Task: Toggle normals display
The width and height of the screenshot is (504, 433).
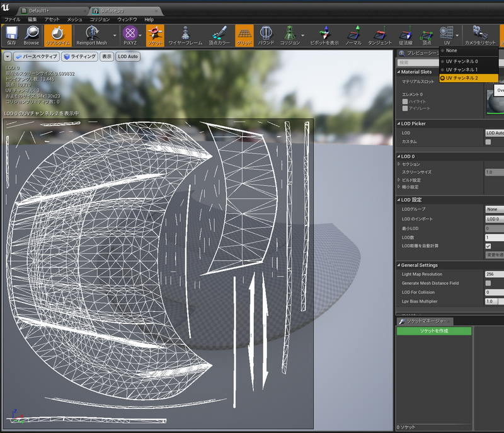Action: [353, 36]
